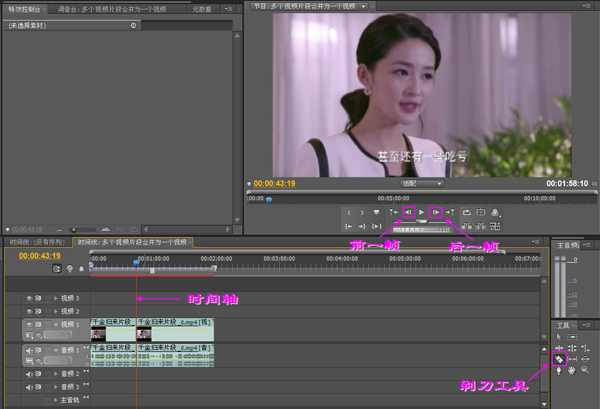This screenshot has width=600, height=409.
Task: Toggle visibility eye for 视频 2 track
Action: coord(29,311)
